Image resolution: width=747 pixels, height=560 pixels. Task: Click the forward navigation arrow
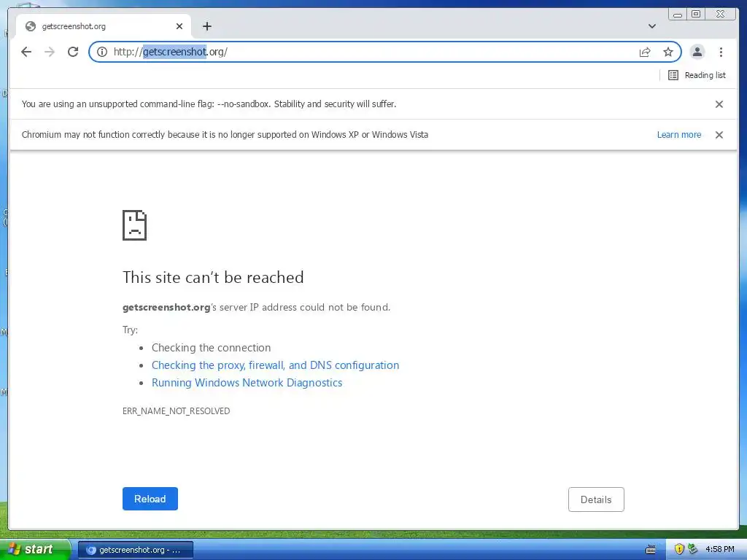click(x=50, y=52)
